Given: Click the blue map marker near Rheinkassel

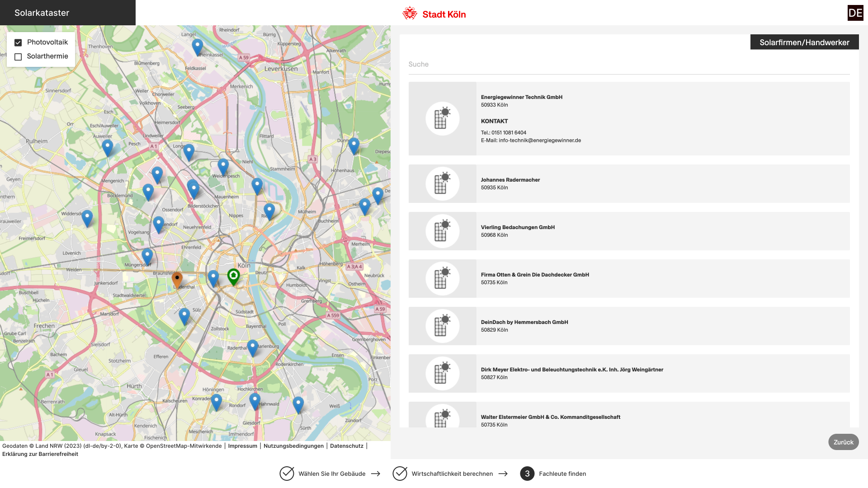Looking at the screenshot, I should tap(197, 47).
